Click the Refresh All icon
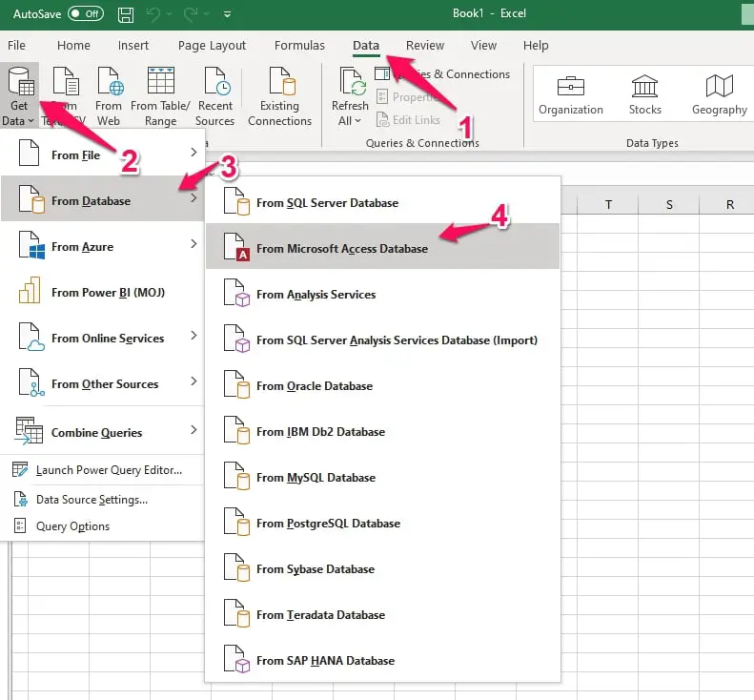The width and height of the screenshot is (754, 700). (x=351, y=82)
